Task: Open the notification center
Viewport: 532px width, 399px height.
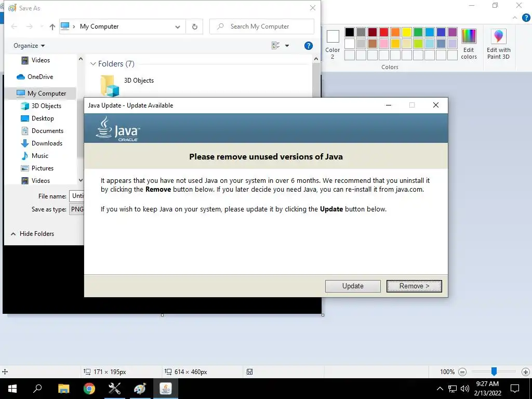Action: coord(515,389)
